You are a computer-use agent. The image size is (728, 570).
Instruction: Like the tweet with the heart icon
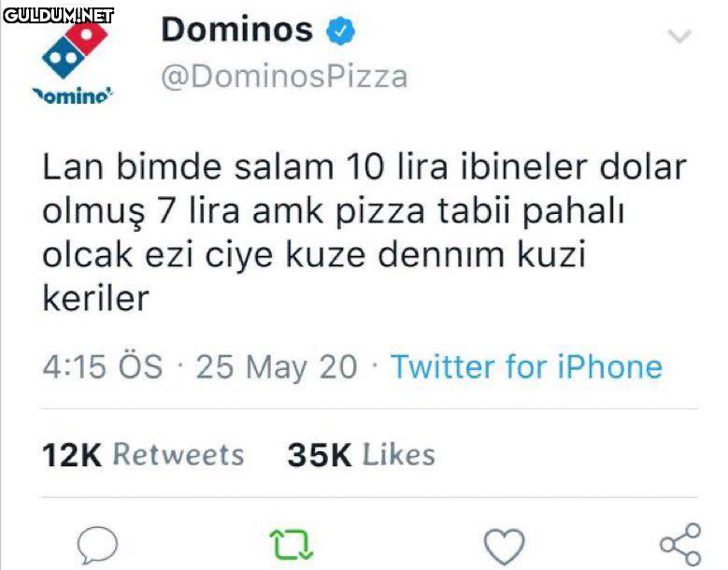point(504,544)
